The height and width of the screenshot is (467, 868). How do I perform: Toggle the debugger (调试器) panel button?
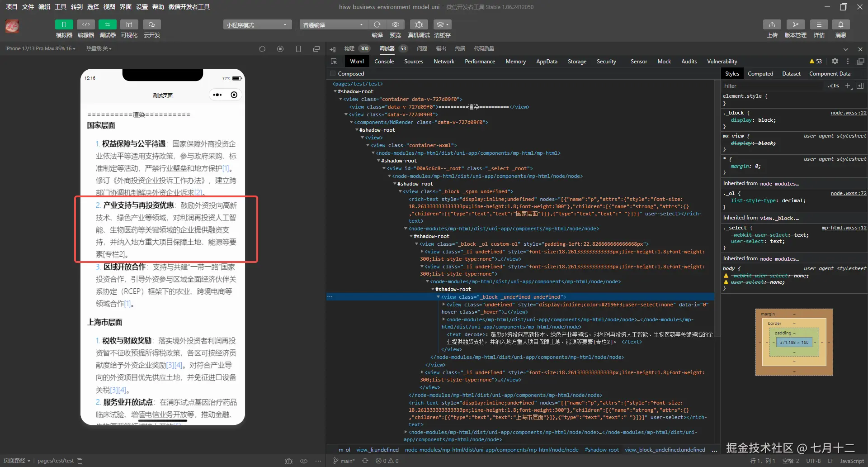point(107,24)
